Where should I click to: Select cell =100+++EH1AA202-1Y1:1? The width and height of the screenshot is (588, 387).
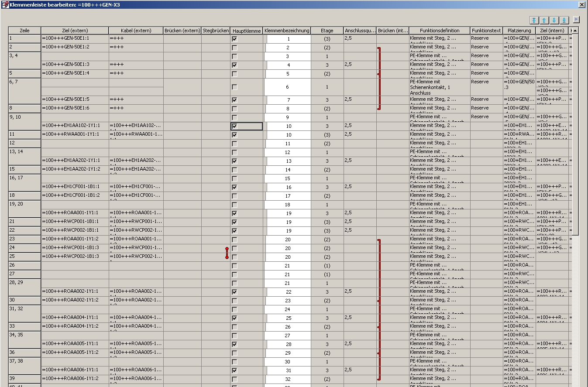click(75, 161)
